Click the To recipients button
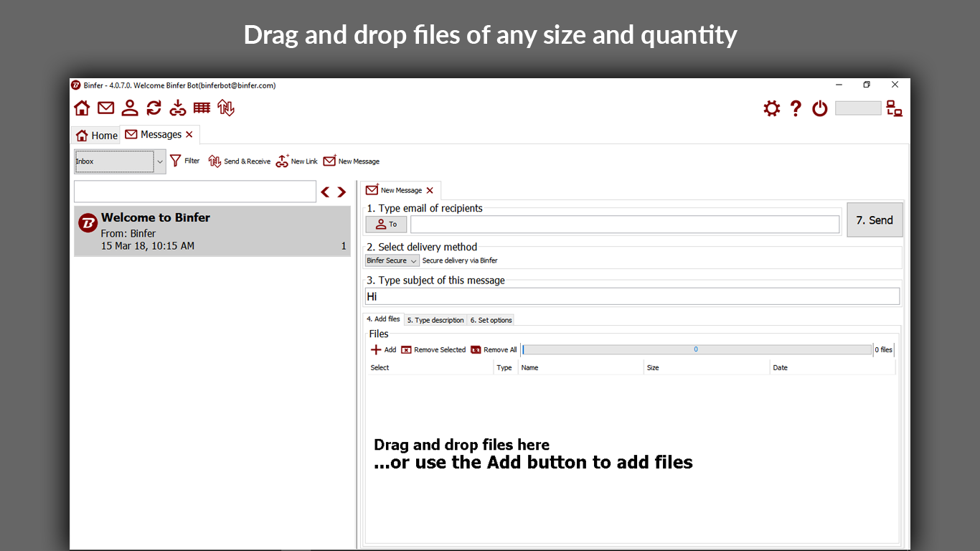The height and width of the screenshot is (551, 980). coord(387,225)
